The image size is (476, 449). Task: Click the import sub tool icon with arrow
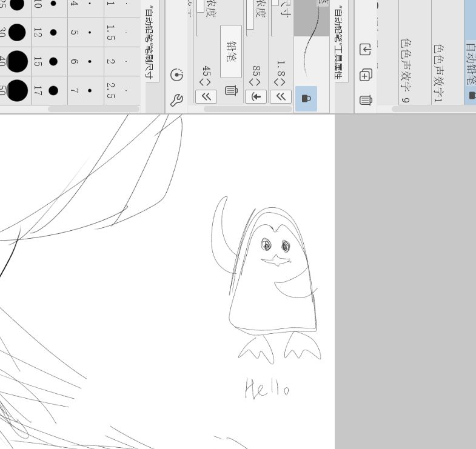coord(366,50)
